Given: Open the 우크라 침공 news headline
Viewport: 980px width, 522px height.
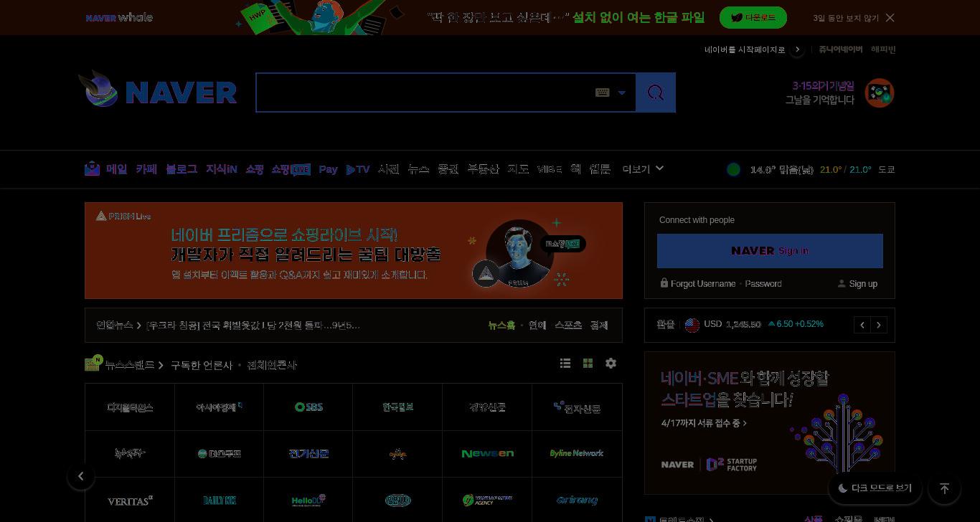Looking at the screenshot, I should click(x=253, y=326).
